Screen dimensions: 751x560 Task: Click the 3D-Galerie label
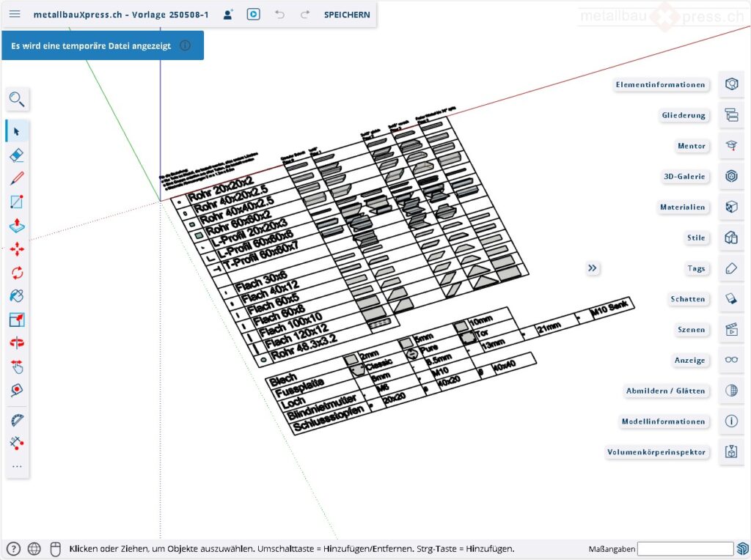(684, 177)
